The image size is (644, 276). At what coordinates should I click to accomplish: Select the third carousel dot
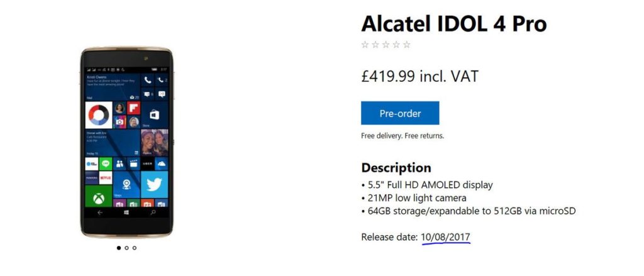click(x=135, y=248)
